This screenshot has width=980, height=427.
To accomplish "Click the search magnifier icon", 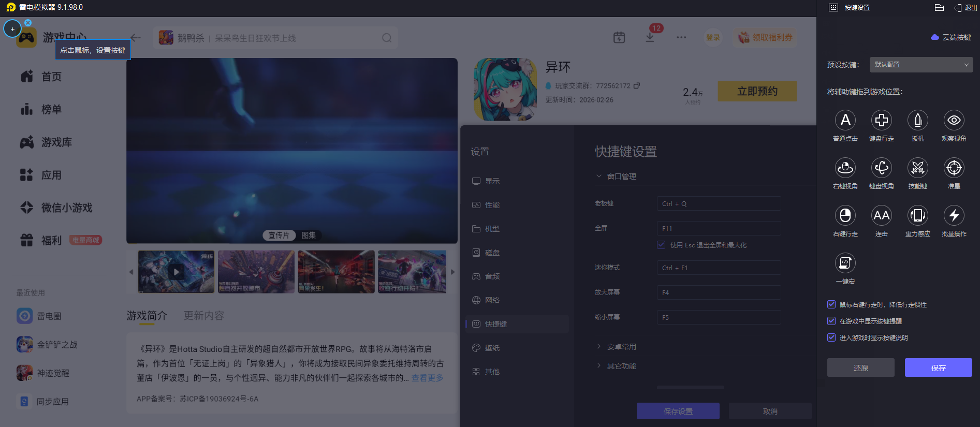I will pos(387,38).
